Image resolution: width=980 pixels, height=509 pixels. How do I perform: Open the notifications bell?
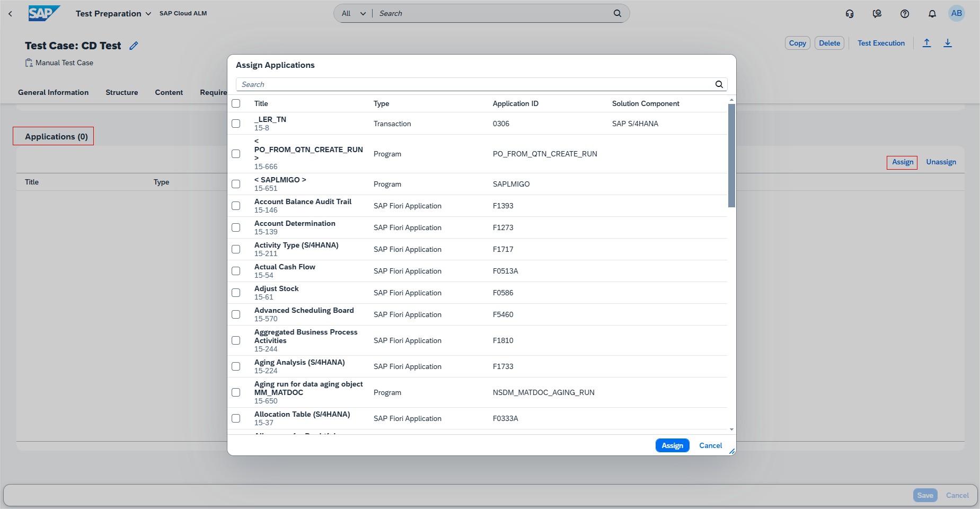pyautogui.click(x=932, y=14)
